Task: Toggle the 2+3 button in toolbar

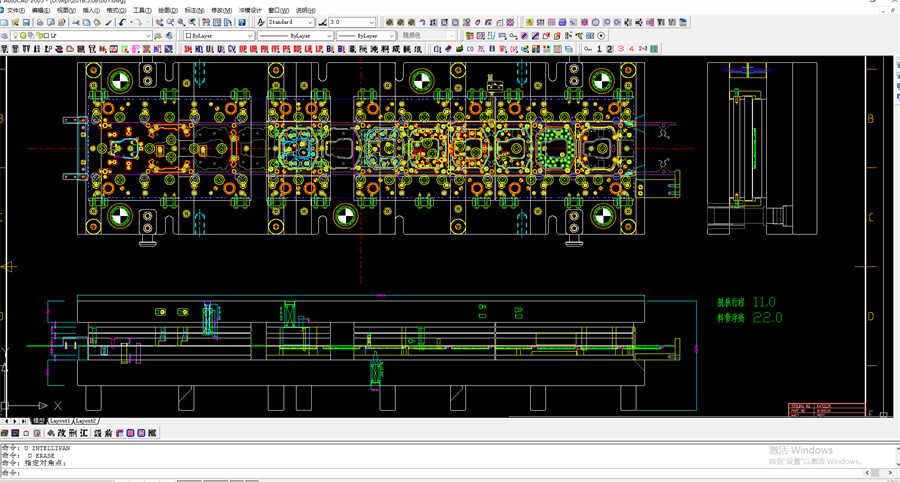Action: 643,48
